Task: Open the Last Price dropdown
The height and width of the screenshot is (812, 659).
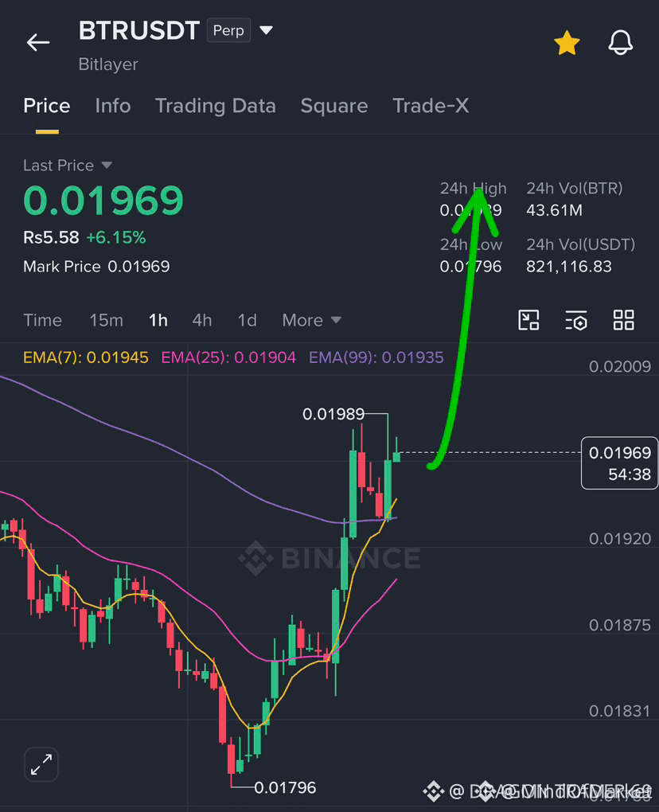Action: pos(68,166)
